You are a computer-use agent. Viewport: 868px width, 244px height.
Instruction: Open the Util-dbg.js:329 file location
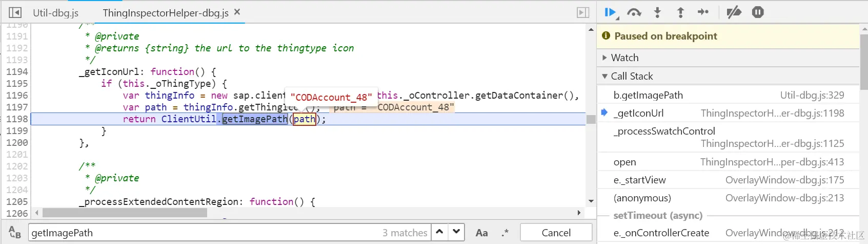click(812, 95)
